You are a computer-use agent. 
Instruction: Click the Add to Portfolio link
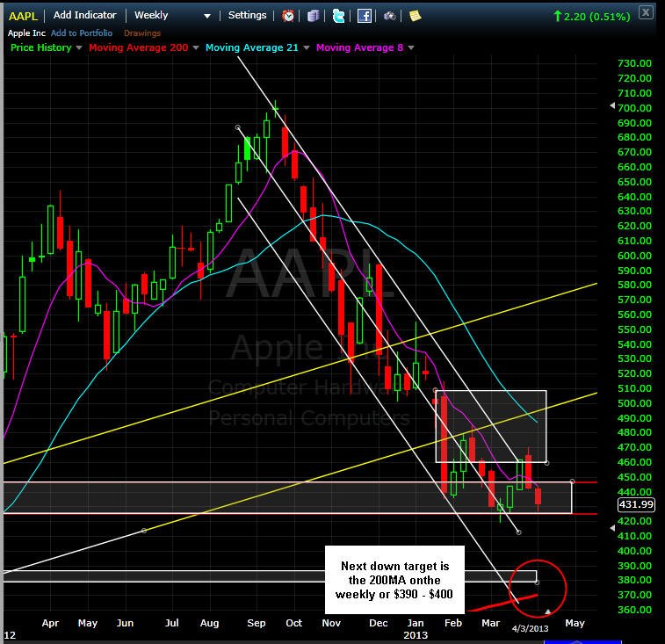(x=82, y=33)
